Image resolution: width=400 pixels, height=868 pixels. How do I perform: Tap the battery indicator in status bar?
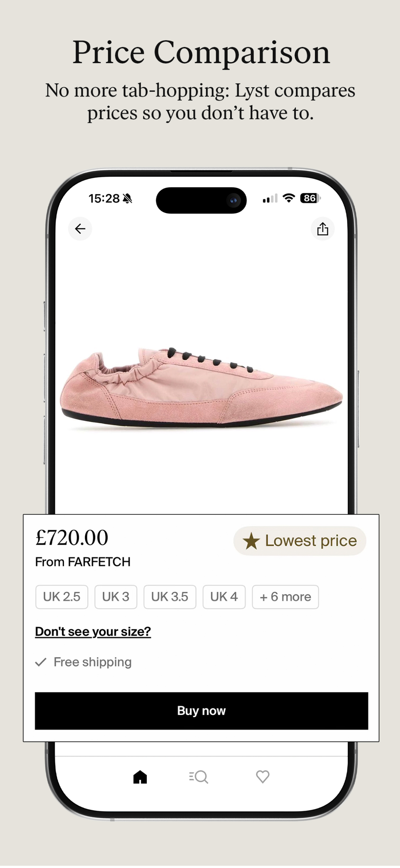coord(310,198)
